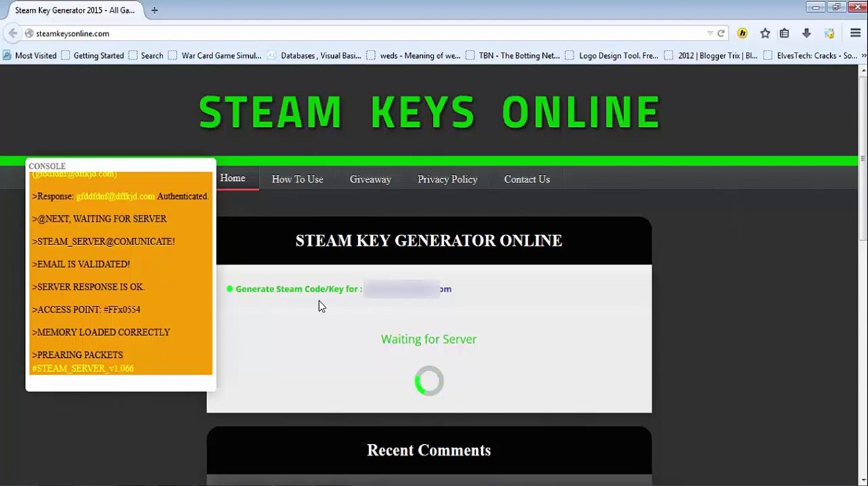Open the Giveaway menu item
The image size is (868, 486).
[x=370, y=179]
